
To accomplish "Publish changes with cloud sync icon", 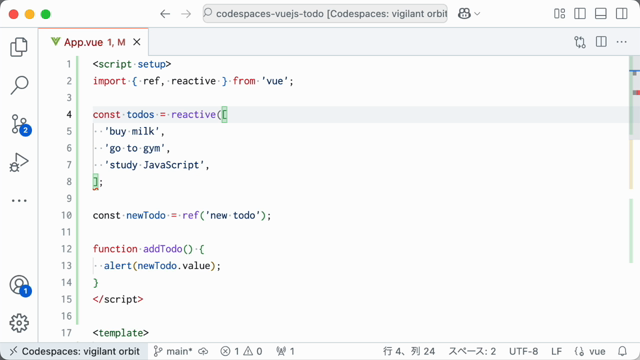I will coord(203,351).
